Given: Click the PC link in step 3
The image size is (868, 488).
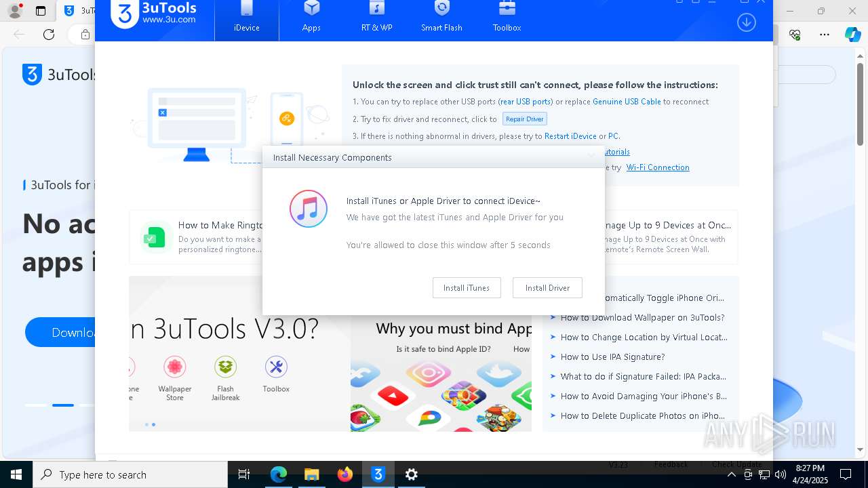Looking at the screenshot, I should [613, 136].
